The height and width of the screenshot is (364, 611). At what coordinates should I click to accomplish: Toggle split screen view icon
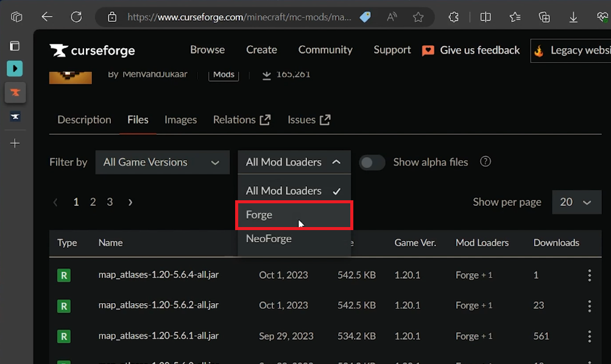(486, 17)
